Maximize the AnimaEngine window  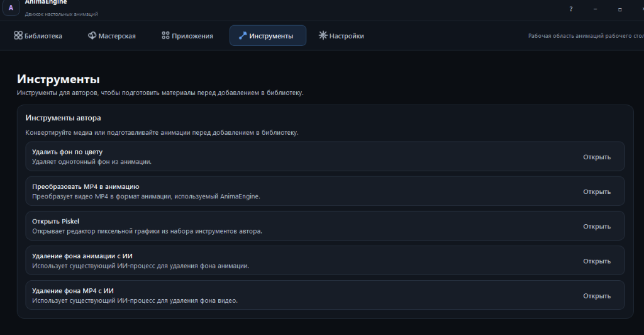pyautogui.click(x=619, y=9)
